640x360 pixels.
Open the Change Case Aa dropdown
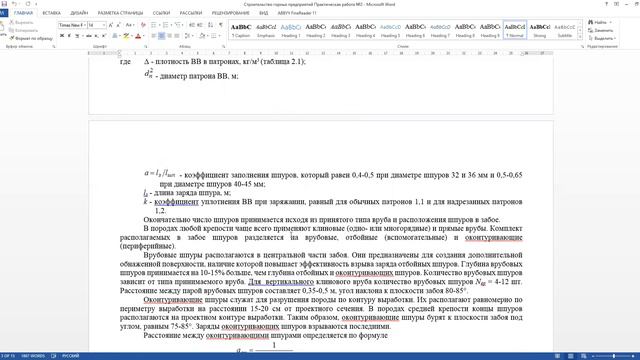[129, 25]
